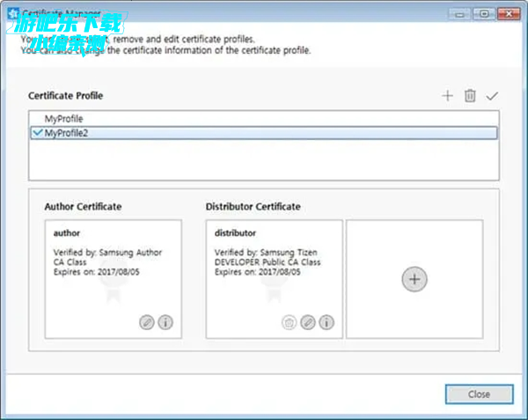Click the active checkmark beside MyProfile2
This screenshot has height=420, width=528.
[36, 133]
